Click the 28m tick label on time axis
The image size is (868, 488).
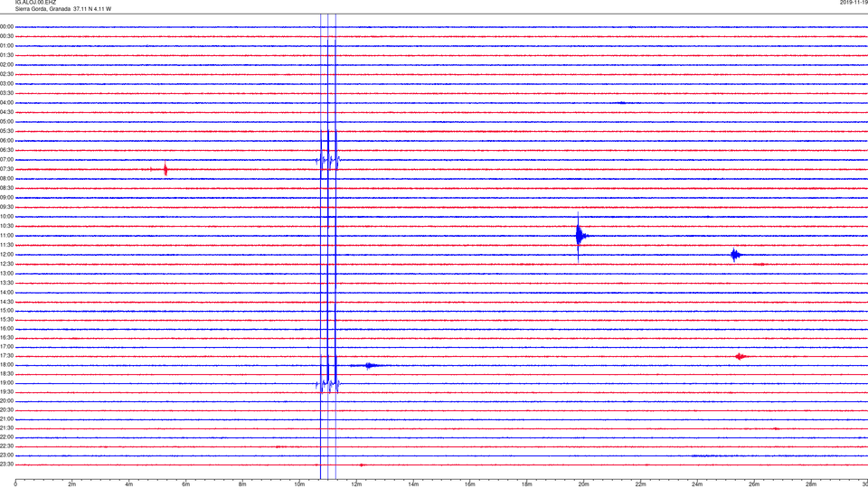pyautogui.click(x=811, y=484)
